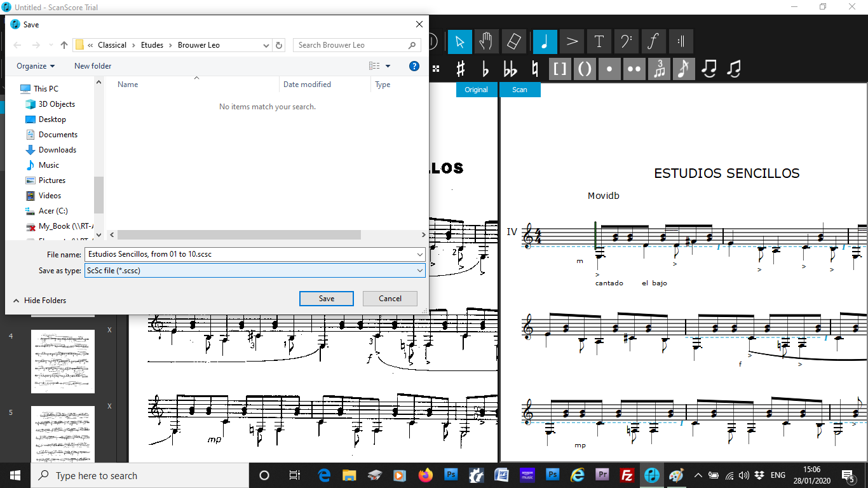Toggle square brackets on note

coord(560,69)
